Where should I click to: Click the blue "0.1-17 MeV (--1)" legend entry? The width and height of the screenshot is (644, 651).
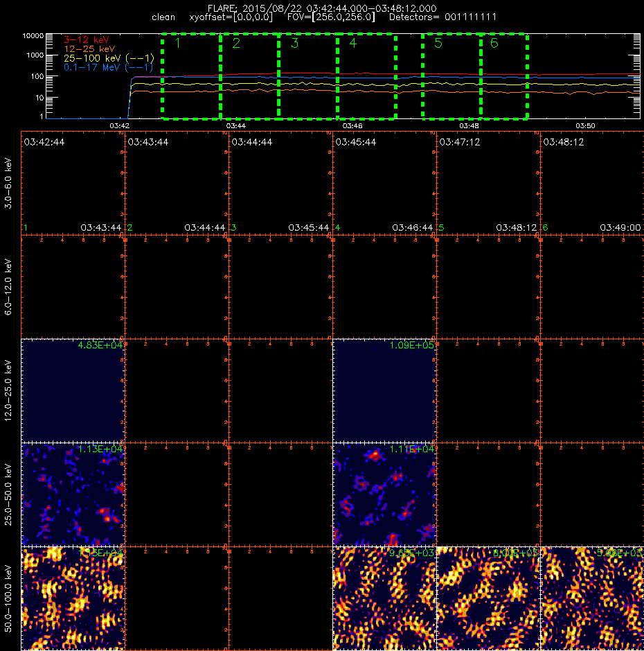tap(108, 67)
